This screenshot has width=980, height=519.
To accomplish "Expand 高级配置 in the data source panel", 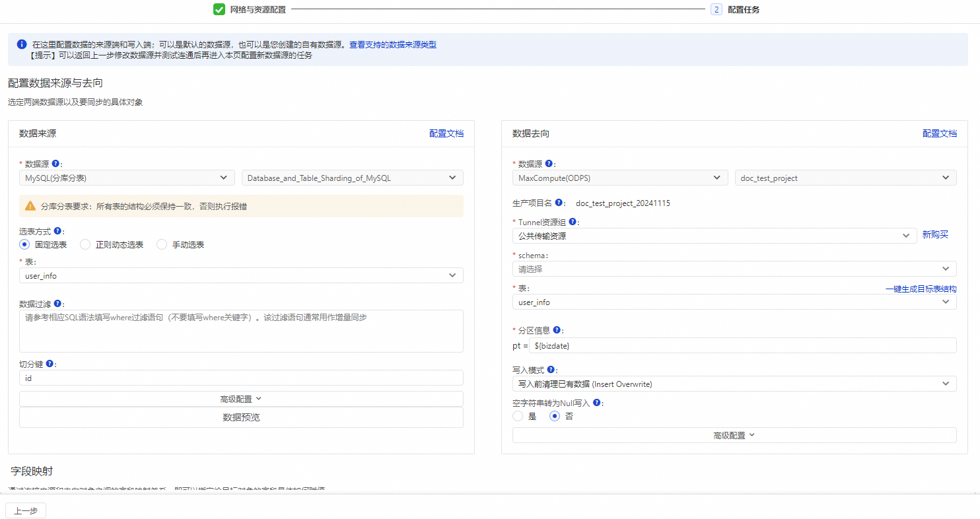I will tap(241, 399).
